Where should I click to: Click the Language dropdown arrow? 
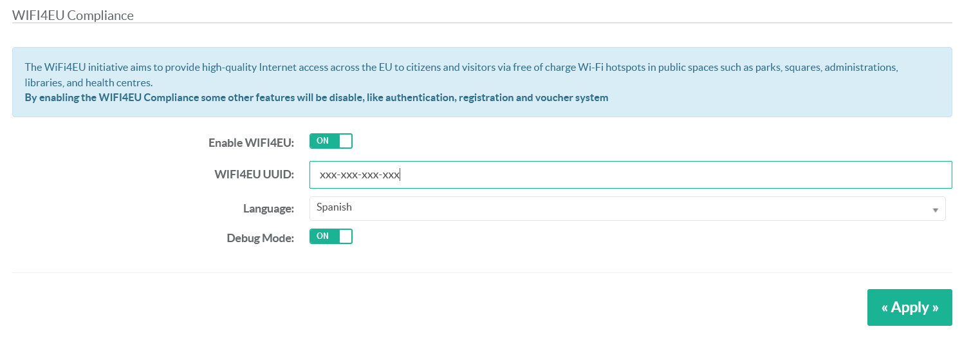click(x=934, y=210)
